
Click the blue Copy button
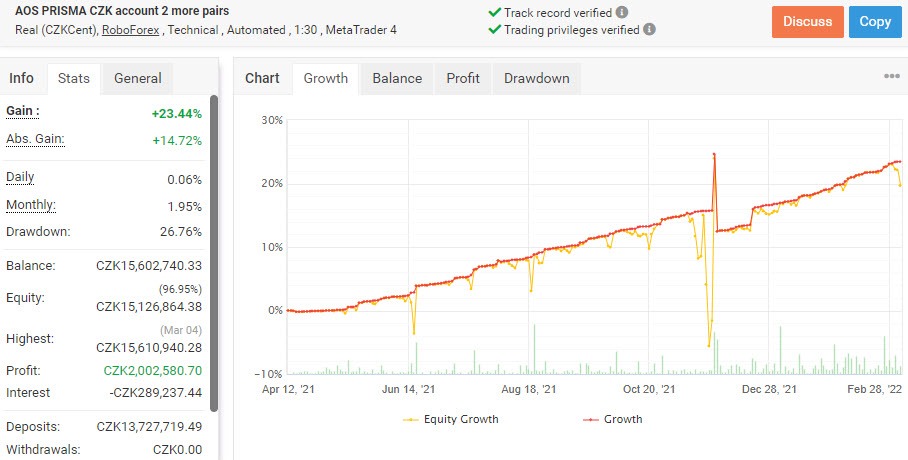click(x=875, y=22)
